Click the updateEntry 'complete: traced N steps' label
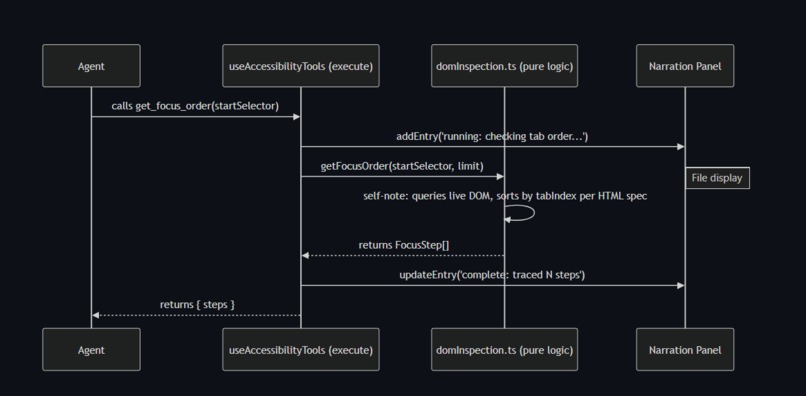This screenshot has height=396, width=806. pyautogui.click(x=492, y=275)
